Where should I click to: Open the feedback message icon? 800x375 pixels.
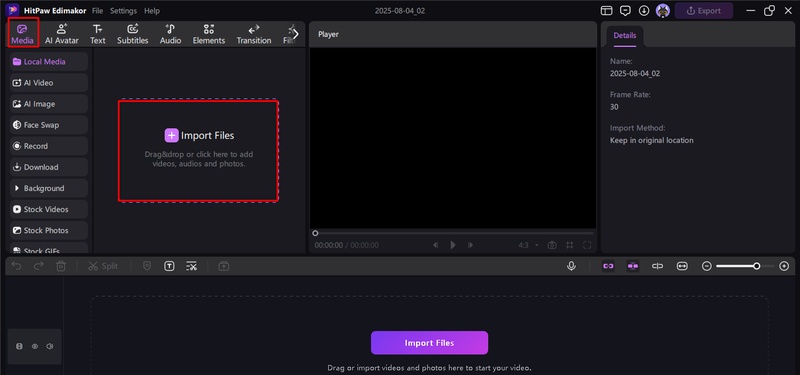pos(625,11)
